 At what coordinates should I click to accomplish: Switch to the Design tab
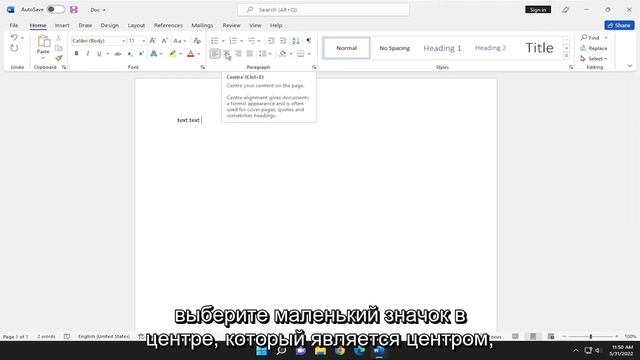click(110, 25)
